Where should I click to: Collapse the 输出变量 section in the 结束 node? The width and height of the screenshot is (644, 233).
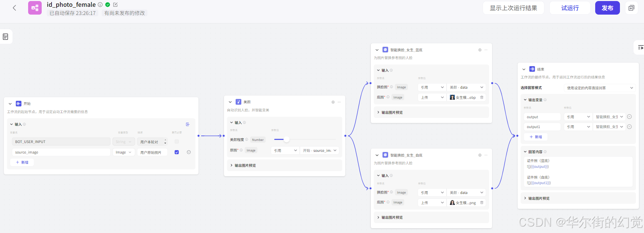coord(525,100)
